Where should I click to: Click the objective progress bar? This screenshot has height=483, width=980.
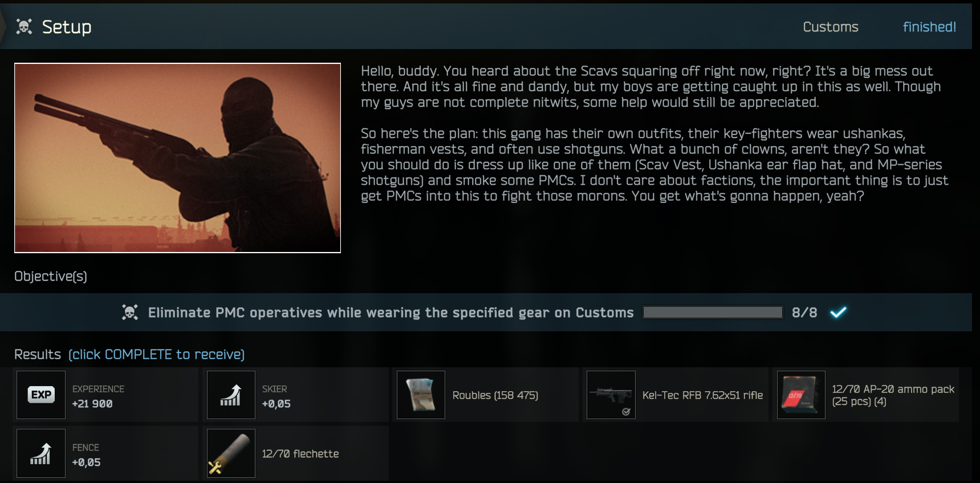(x=713, y=312)
